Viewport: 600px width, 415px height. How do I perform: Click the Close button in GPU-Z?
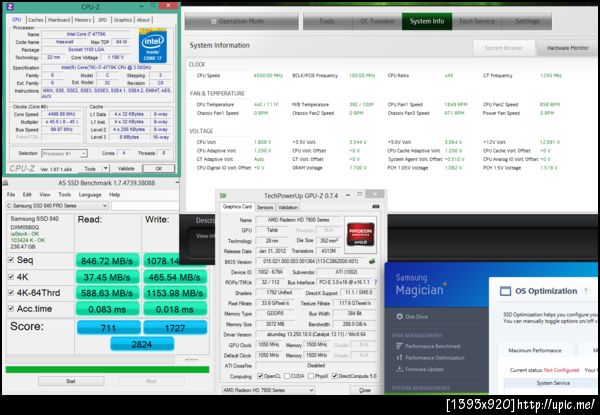pyautogui.click(x=365, y=390)
